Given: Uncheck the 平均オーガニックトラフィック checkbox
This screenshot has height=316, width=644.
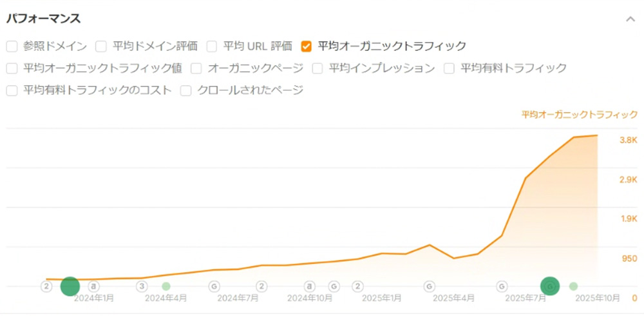Looking at the screenshot, I should [x=307, y=46].
